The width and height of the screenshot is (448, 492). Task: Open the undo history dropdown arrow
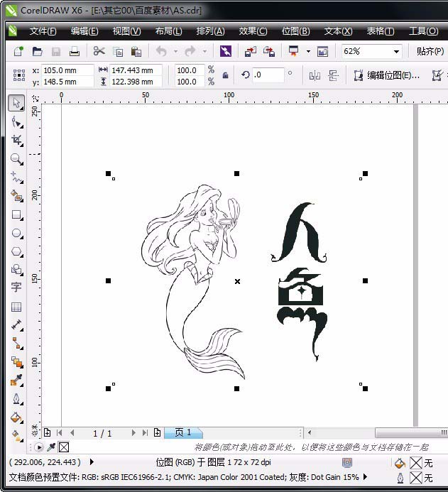175,51
